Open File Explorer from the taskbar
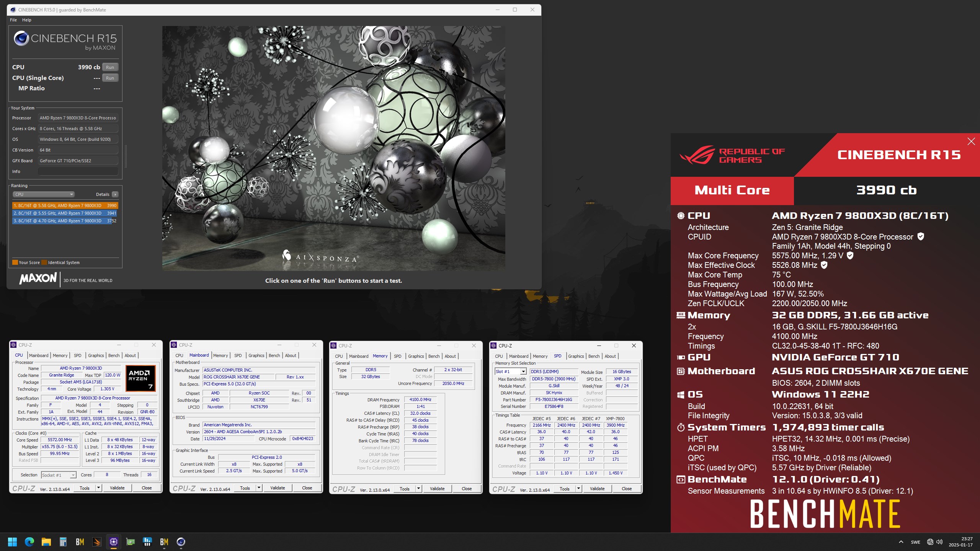Viewport: 980px width, 551px height. coord(46,542)
